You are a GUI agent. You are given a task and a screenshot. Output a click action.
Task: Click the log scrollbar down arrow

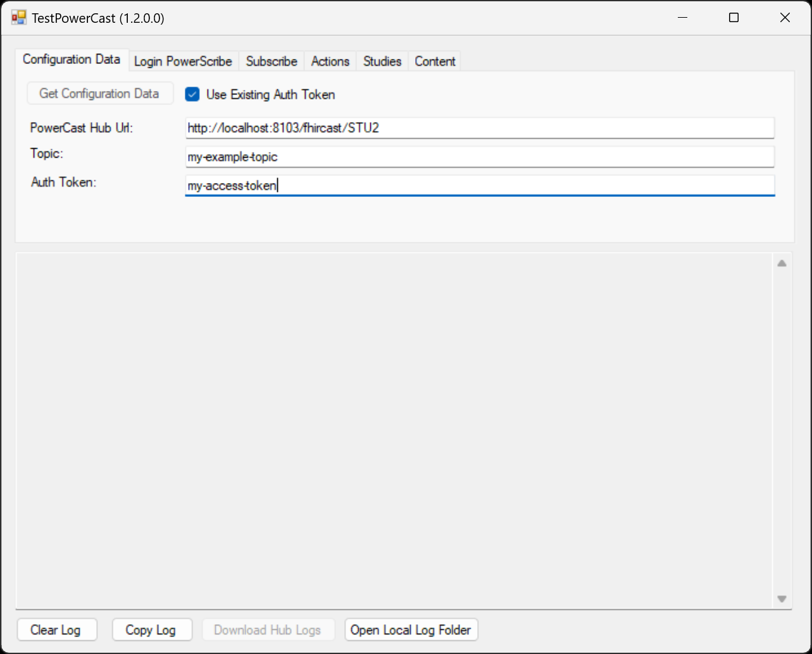coord(782,598)
